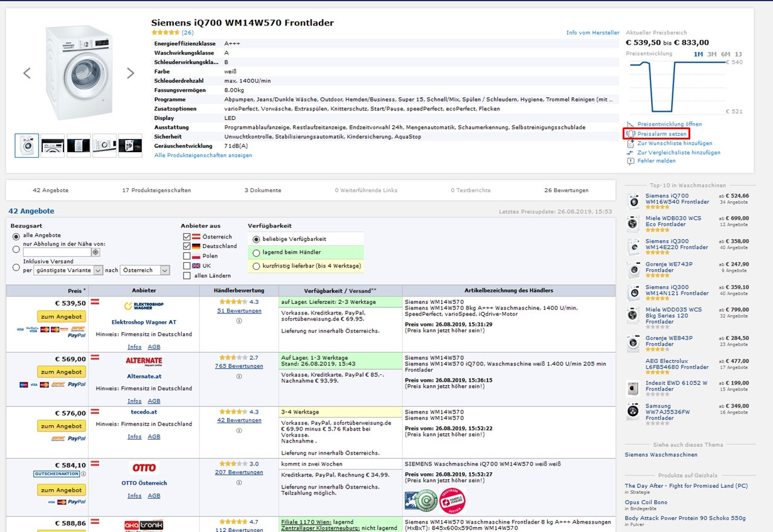Click Gorenje WE743P thumbnail in Top-10
This screenshot has height=532, width=773.
click(633, 269)
